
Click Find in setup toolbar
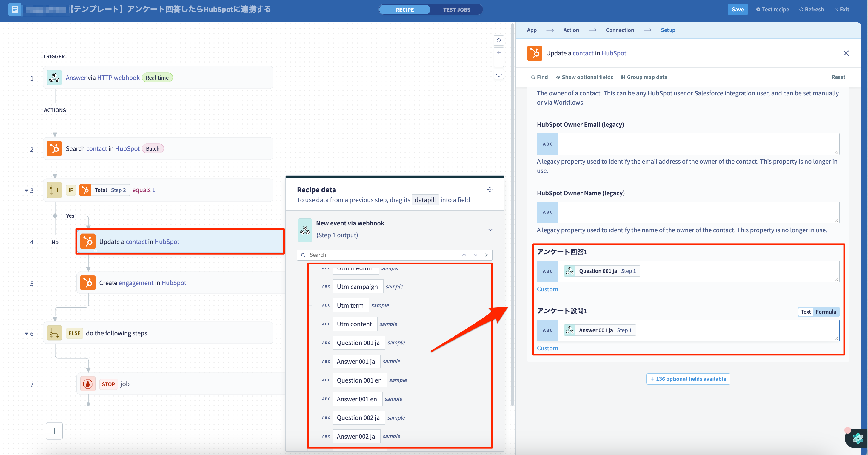539,77
